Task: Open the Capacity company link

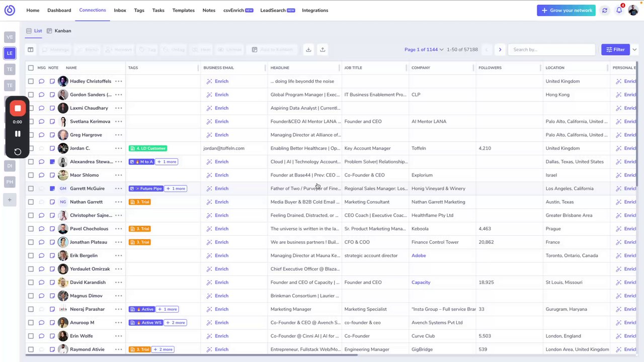Action: click(x=421, y=282)
